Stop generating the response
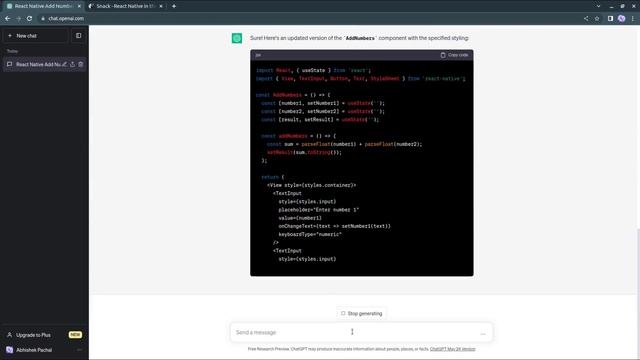This screenshot has height=360, width=640. point(362,313)
